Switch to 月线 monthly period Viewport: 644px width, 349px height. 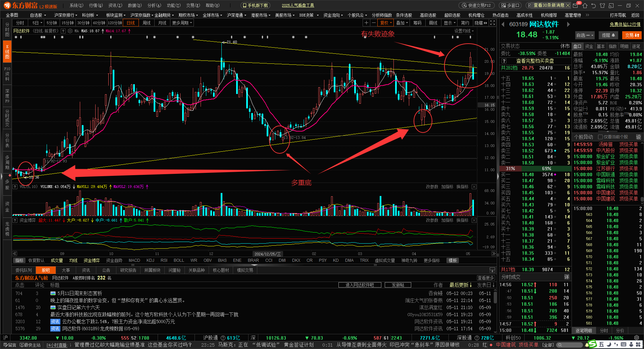[x=162, y=23]
